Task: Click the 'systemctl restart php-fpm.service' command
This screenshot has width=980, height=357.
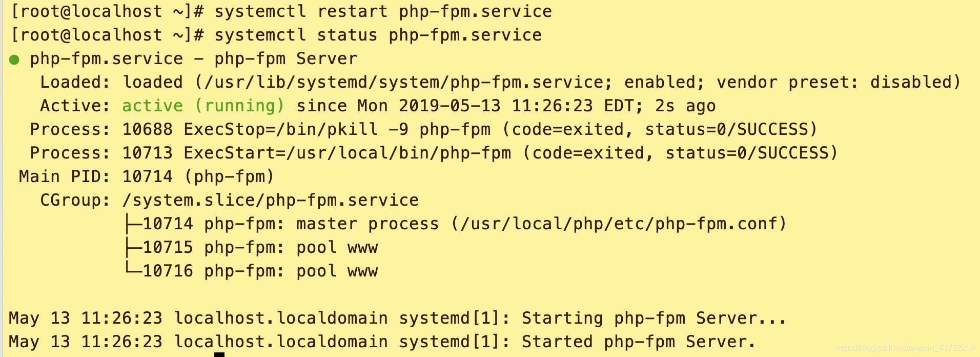Action: coord(383,11)
